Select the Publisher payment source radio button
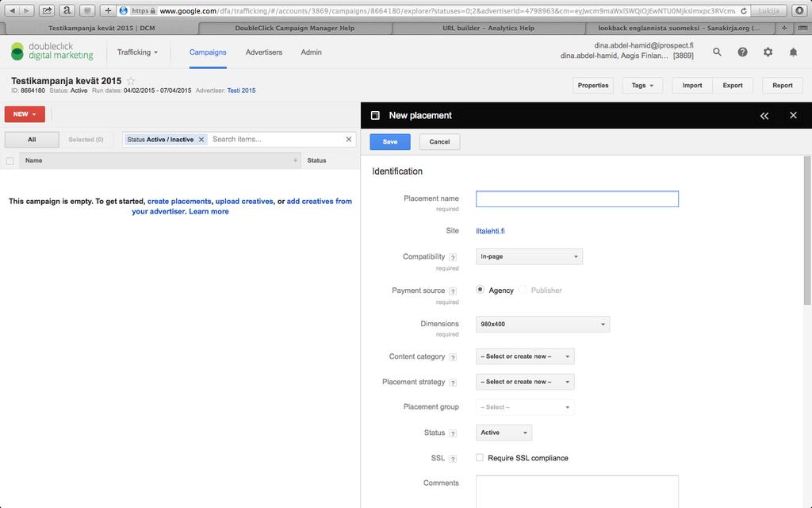Screen dimensions: 812x508 523,290
